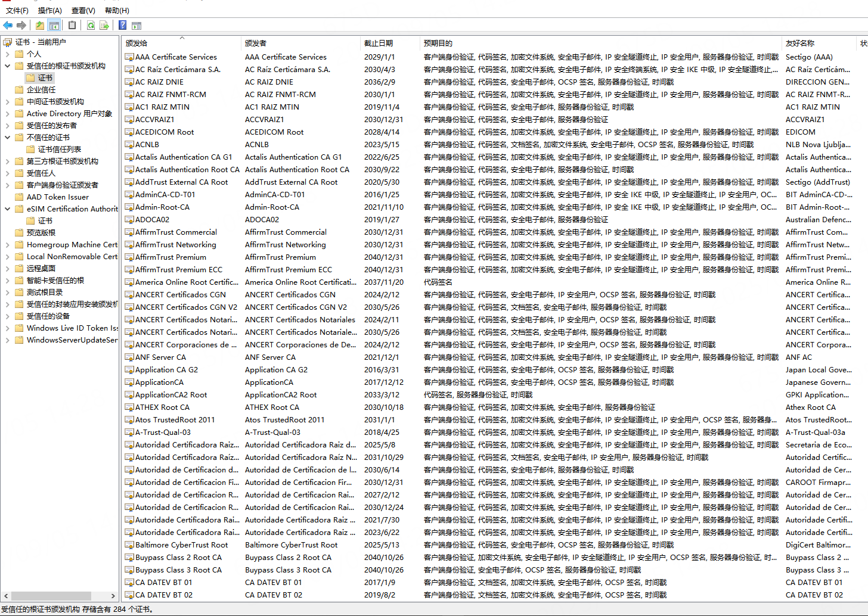Open the 帮助(H) menu
Viewport: 868px width, 616px height.
click(x=117, y=10)
